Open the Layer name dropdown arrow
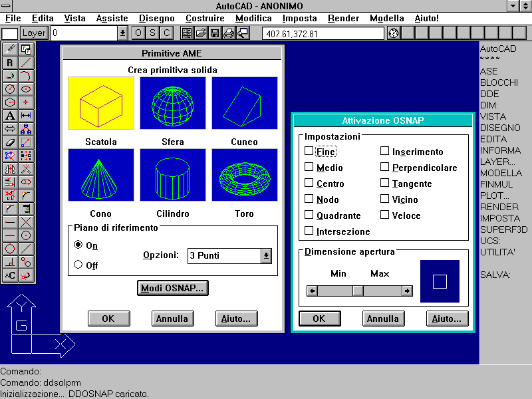The height and width of the screenshot is (399, 532). click(122, 33)
